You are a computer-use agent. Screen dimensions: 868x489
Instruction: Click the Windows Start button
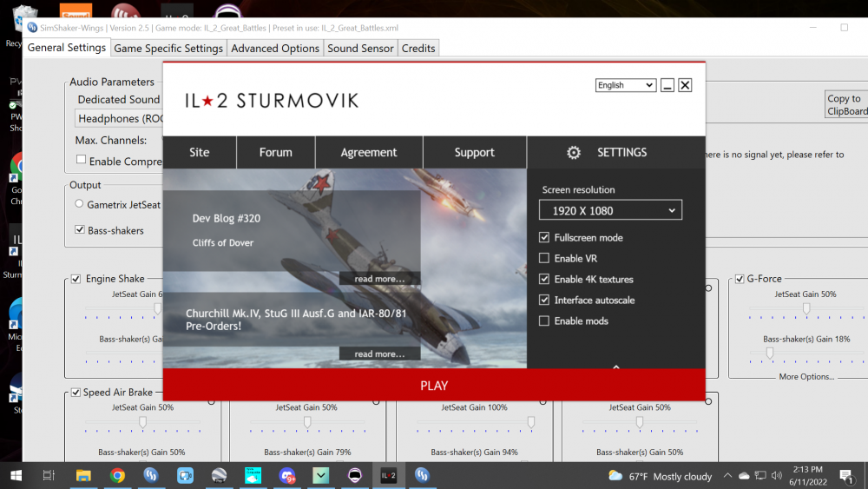(x=16, y=475)
